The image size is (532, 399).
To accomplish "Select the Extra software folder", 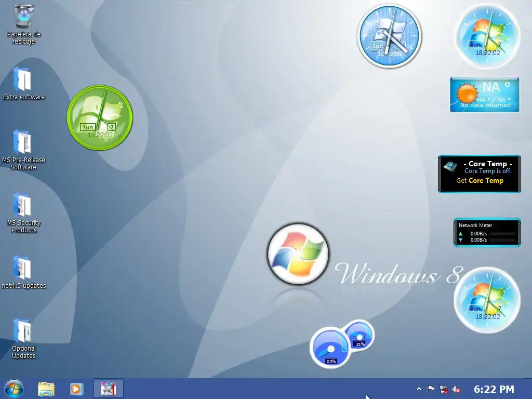I will (x=23, y=84).
